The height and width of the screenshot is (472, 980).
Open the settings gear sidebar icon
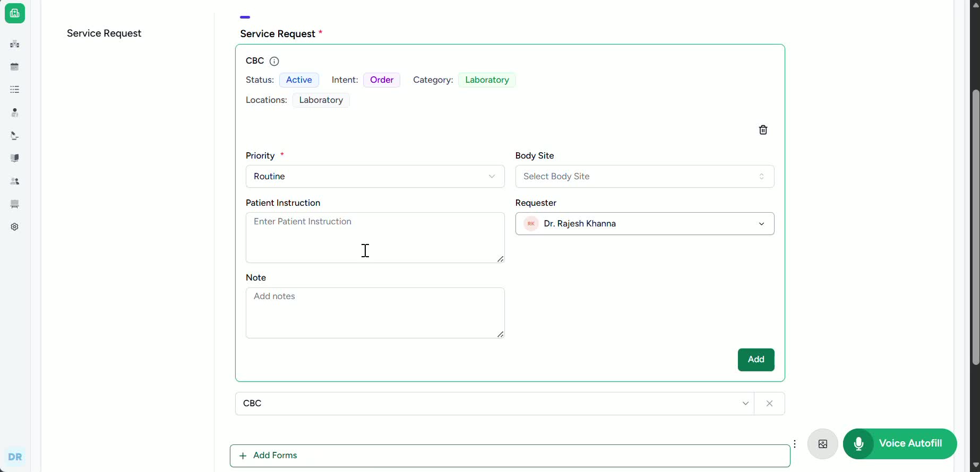15,227
